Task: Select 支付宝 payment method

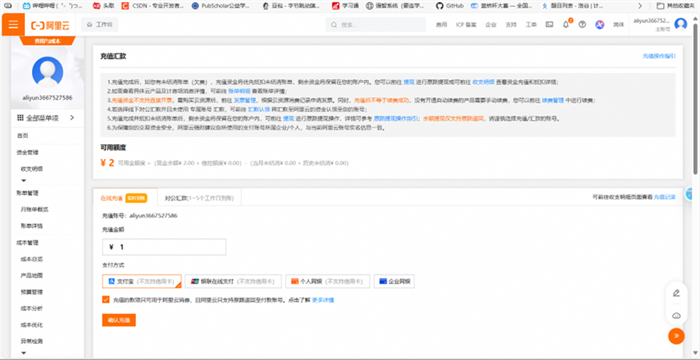Action: (142, 282)
